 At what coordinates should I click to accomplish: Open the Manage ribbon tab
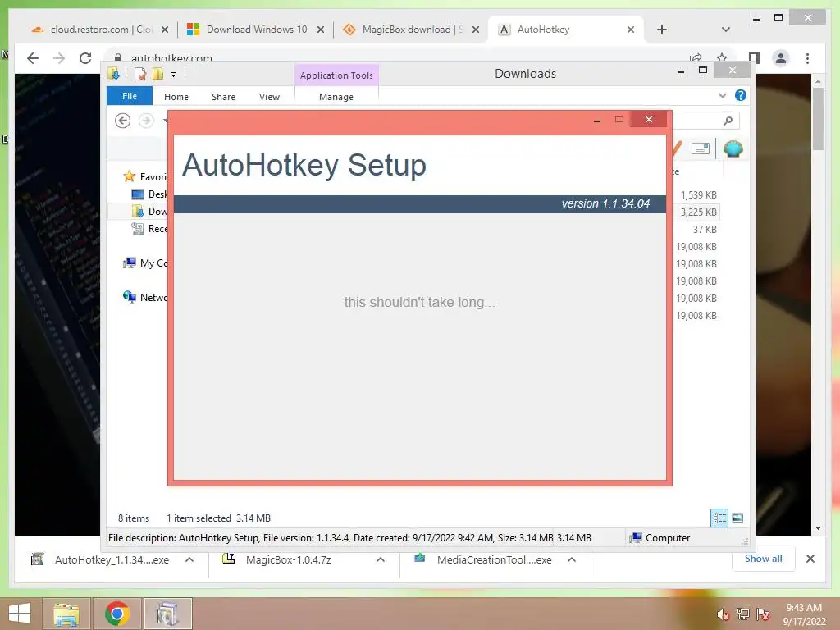[x=336, y=97]
